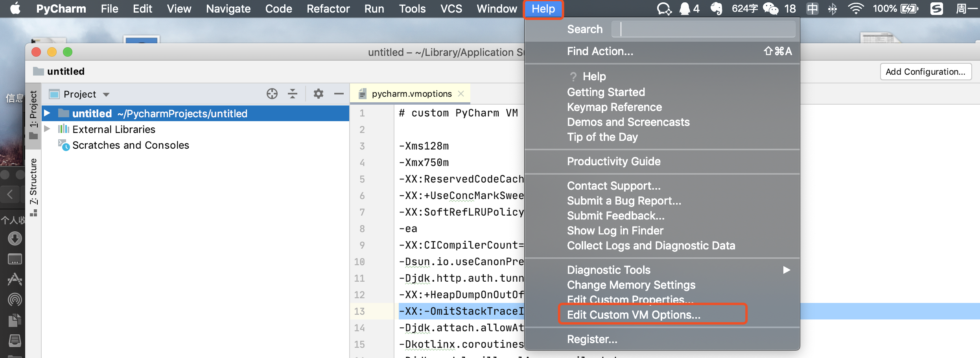Click the download arrow icon in the left sidebar
Image resolution: width=980 pixels, height=358 pixels.
pos(15,238)
